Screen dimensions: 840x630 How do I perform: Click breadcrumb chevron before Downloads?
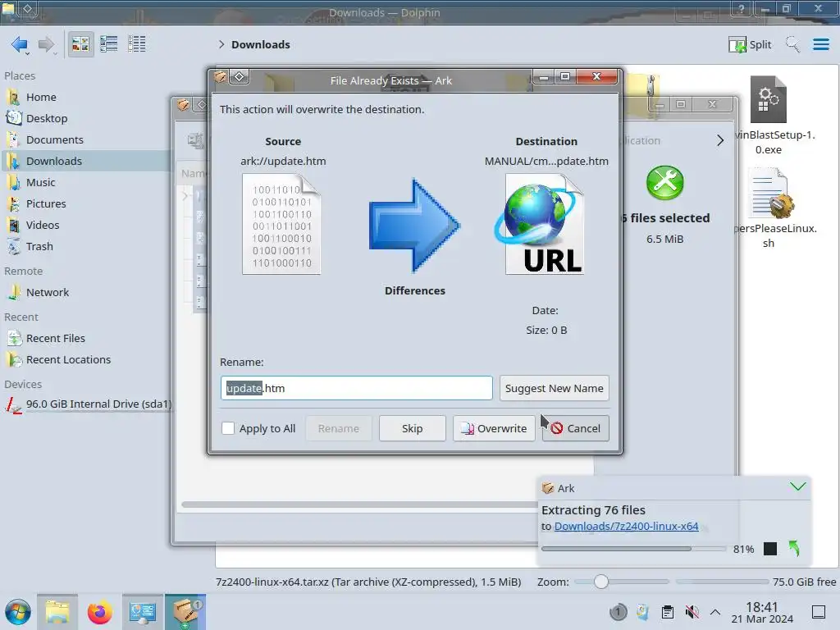(221, 44)
